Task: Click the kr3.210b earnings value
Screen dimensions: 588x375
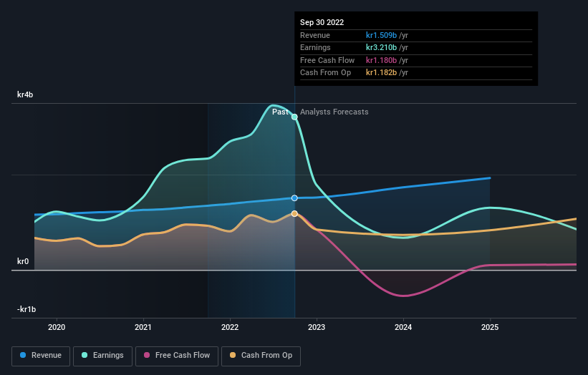Action: click(x=381, y=47)
